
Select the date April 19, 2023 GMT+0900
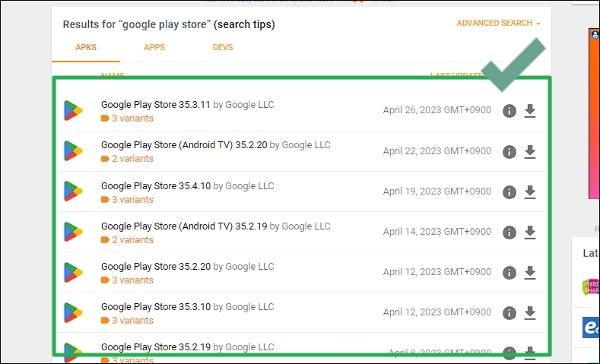pos(437,191)
